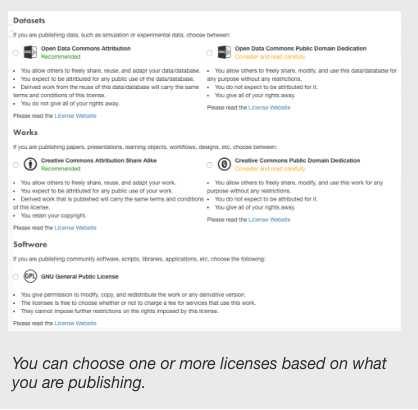418x410 pixels.
Task: Select Open Data Commons Public Domain Dedication radio
Action: [x=209, y=53]
